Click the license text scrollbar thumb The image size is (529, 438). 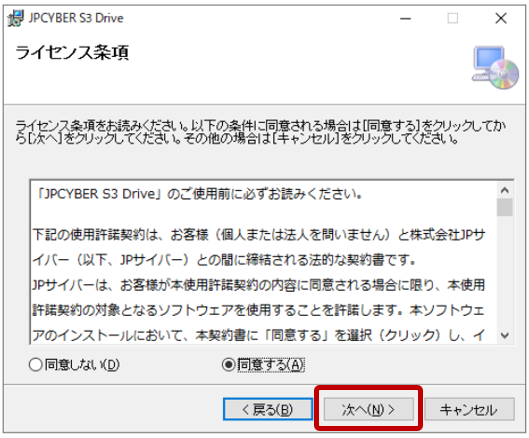pos(505,207)
